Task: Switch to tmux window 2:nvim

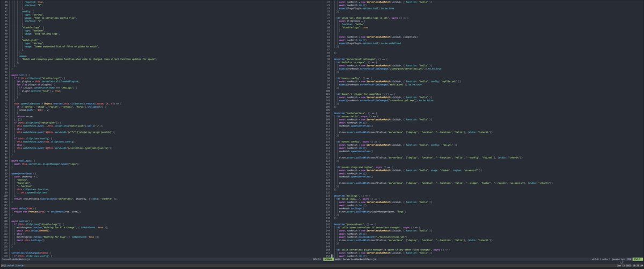Action: pos(20,265)
